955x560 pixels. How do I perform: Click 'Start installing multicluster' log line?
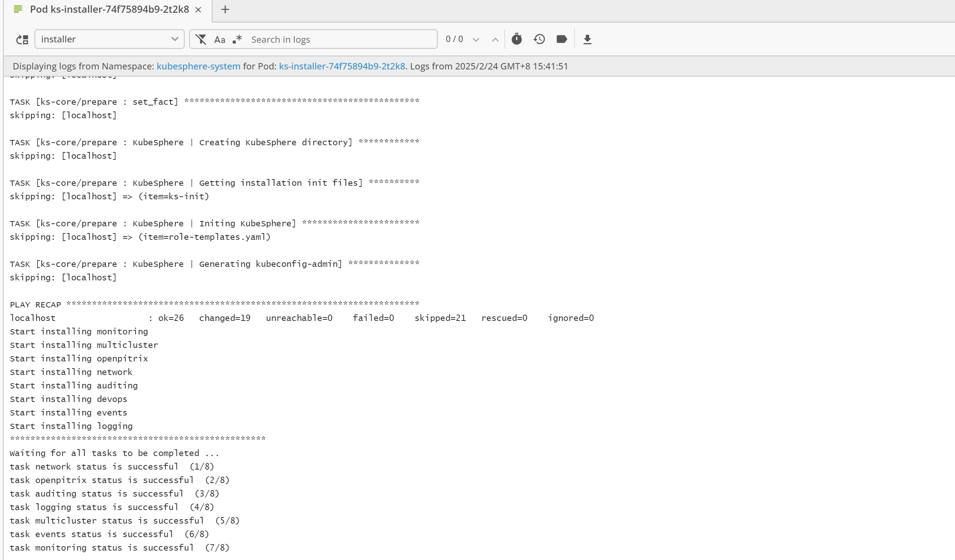pyautogui.click(x=84, y=345)
